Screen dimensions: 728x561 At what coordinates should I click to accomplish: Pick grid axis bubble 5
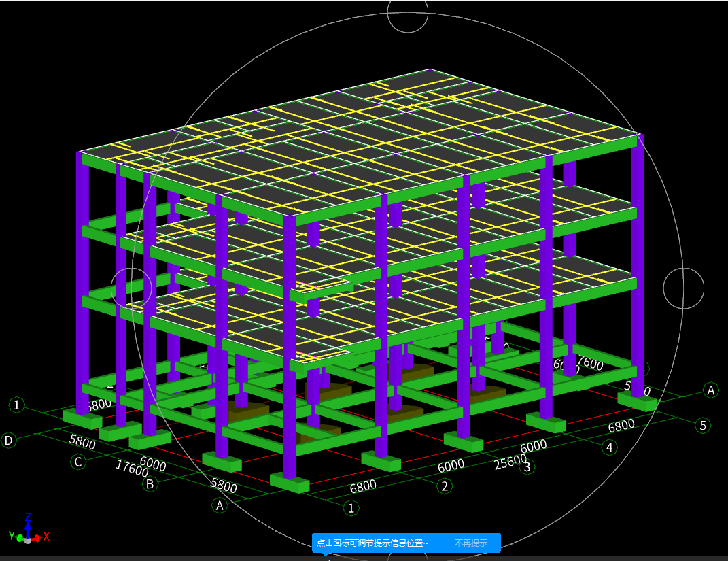click(x=704, y=426)
